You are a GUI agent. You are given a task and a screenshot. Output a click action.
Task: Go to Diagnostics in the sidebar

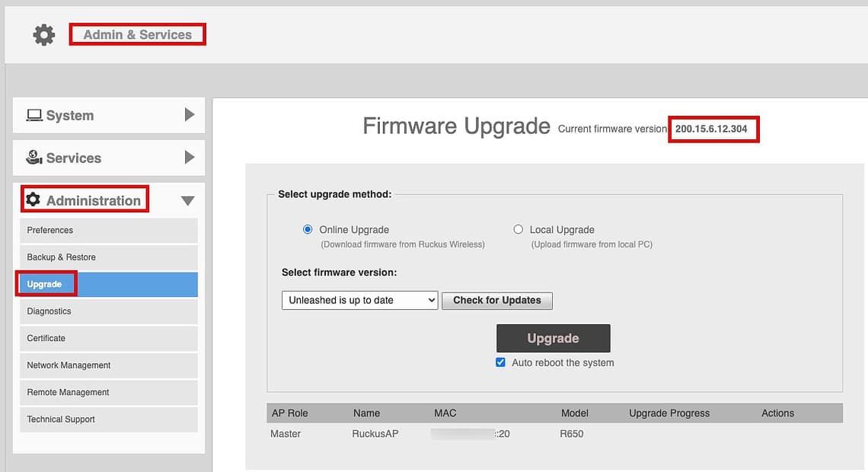pos(49,311)
